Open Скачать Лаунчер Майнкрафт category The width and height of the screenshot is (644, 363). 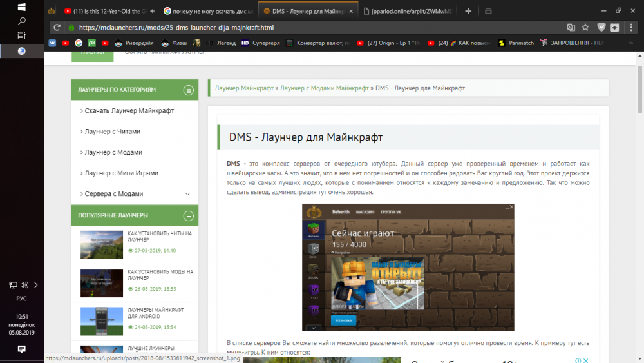(129, 111)
